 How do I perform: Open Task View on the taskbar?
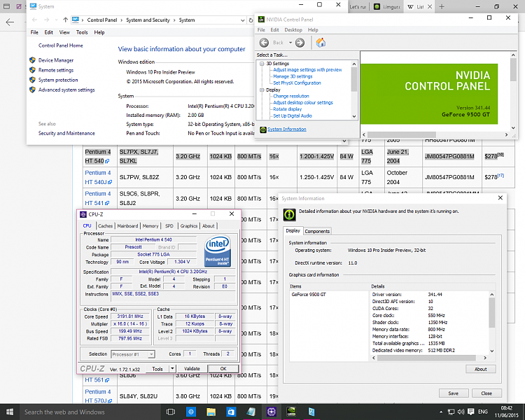171,412
